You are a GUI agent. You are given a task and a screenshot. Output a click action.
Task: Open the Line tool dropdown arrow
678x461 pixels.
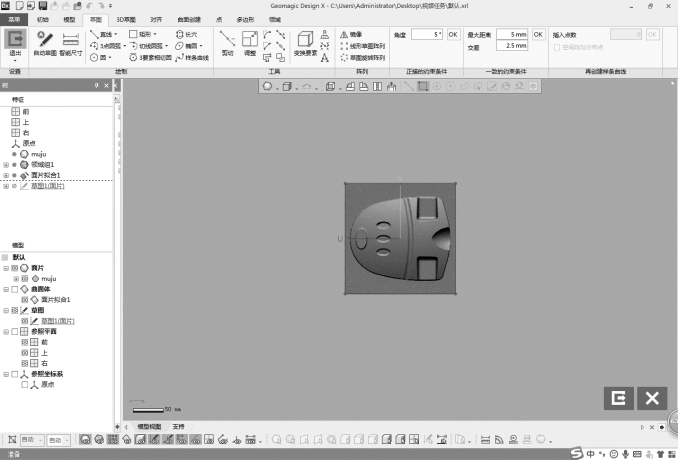(x=115, y=34)
